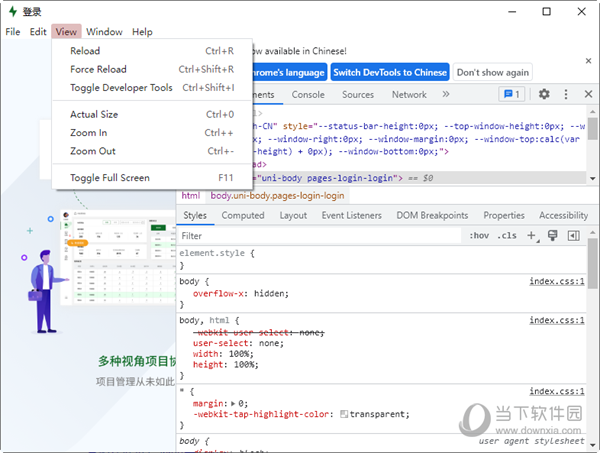Viewport: 600px width, 453px height.
Task: Open the File menu
Action: pyautogui.click(x=13, y=32)
